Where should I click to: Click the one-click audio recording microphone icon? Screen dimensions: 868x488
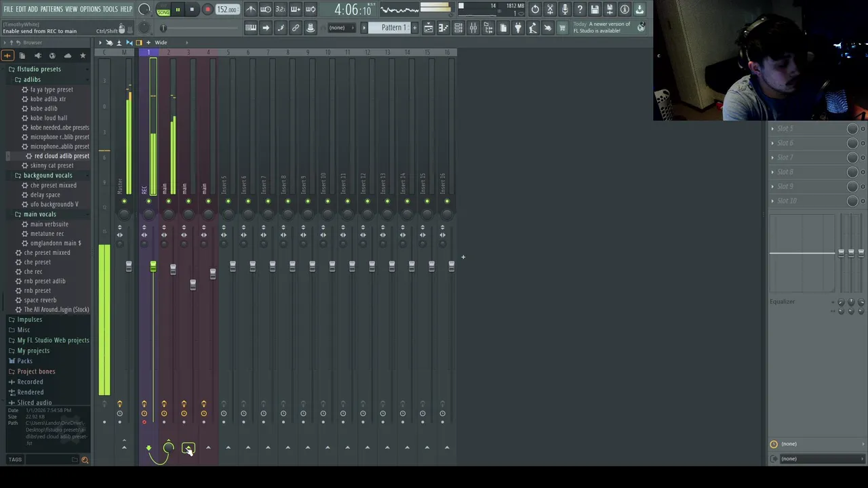pyautogui.click(x=565, y=9)
